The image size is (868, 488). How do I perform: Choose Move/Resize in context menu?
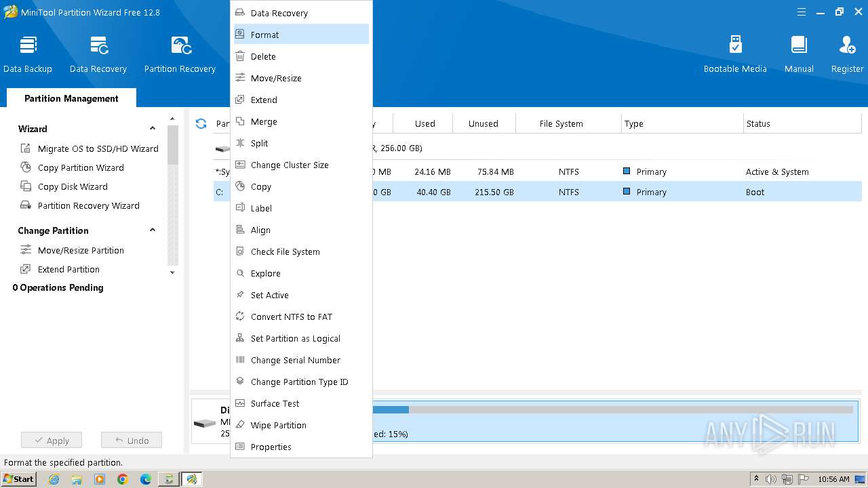tap(301, 78)
